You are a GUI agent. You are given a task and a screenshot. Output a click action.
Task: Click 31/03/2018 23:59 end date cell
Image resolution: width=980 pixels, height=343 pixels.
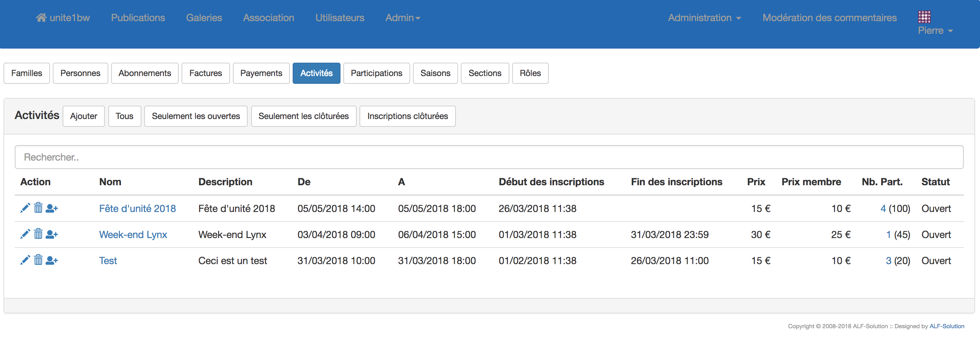669,235
